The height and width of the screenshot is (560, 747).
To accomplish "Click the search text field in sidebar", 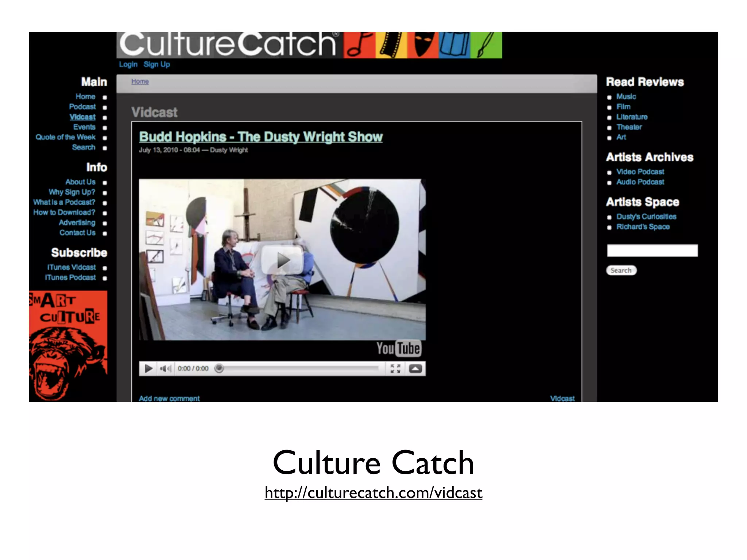I will tap(652, 250).
